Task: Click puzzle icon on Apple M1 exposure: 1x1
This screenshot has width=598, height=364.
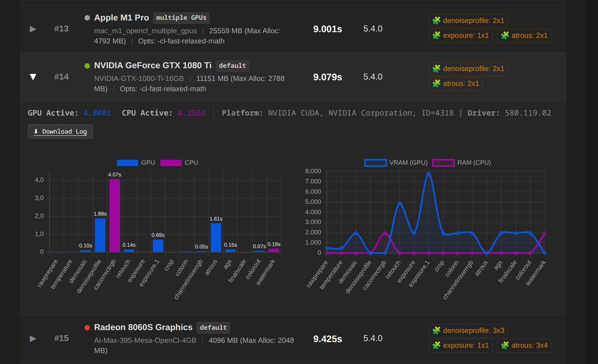Action: (x=436, y=36)
